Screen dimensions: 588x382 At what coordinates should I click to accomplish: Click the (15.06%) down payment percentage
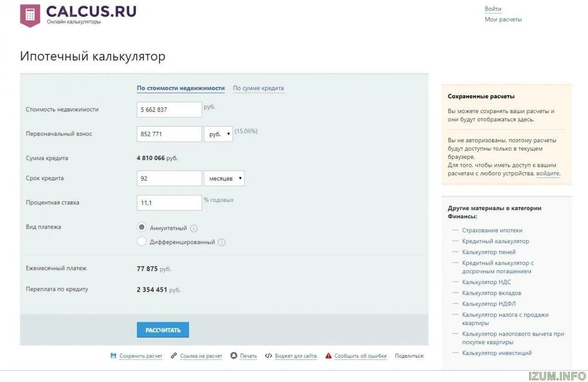tap(246, 131)
